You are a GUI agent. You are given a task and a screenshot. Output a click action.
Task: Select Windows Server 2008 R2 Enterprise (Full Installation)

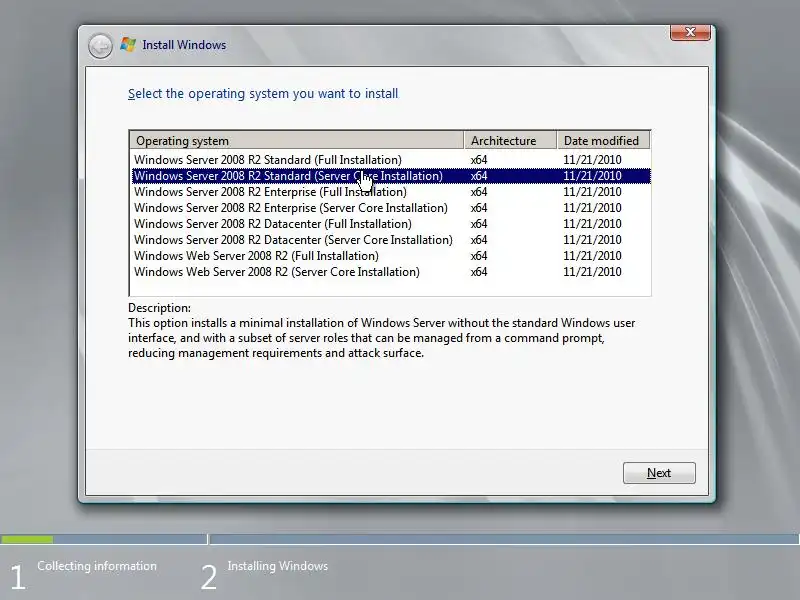(391, 192)
